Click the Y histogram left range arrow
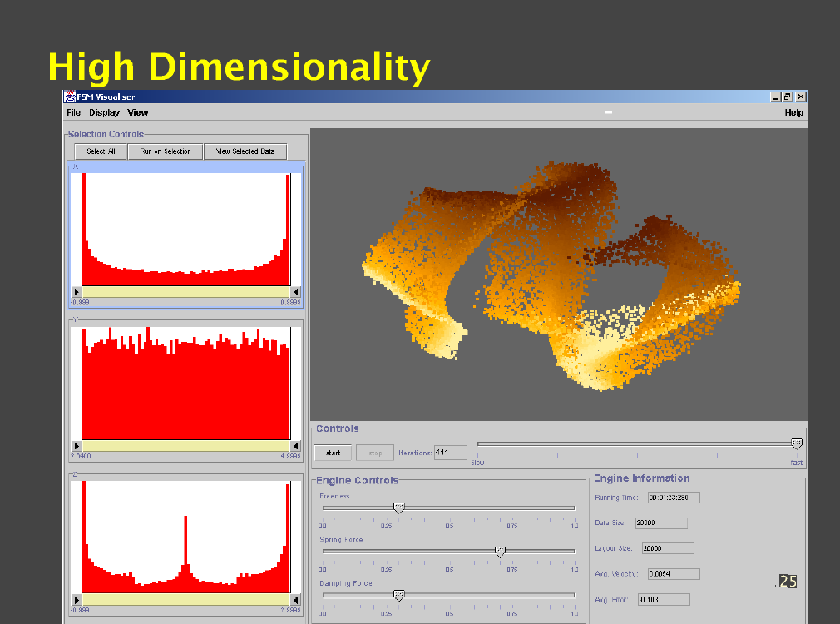 [x=77, y=446]
